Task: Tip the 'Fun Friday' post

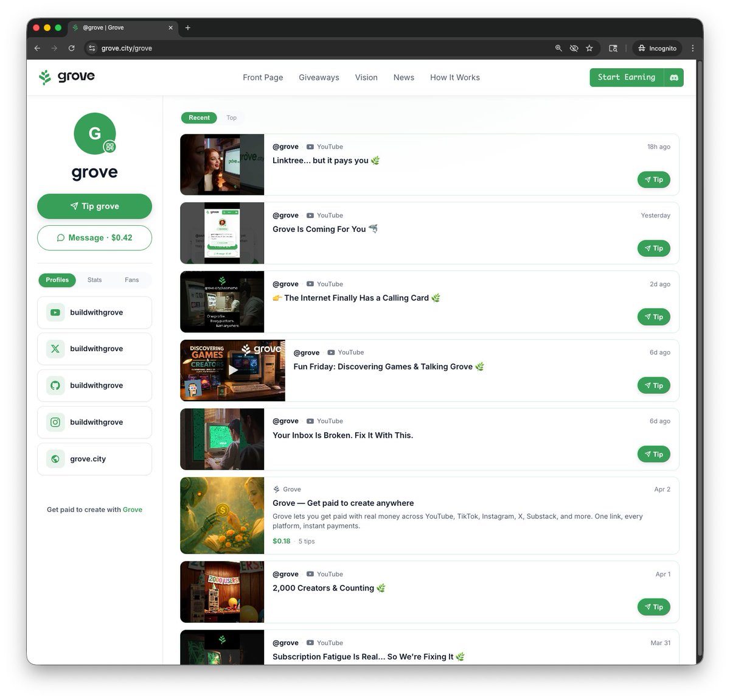Action: point(654,385)
